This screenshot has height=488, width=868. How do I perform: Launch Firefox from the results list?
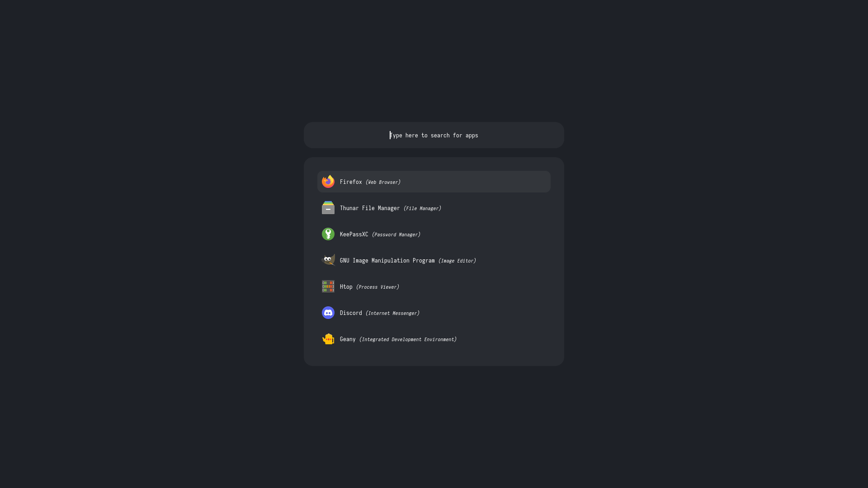[x=351, y=182]
